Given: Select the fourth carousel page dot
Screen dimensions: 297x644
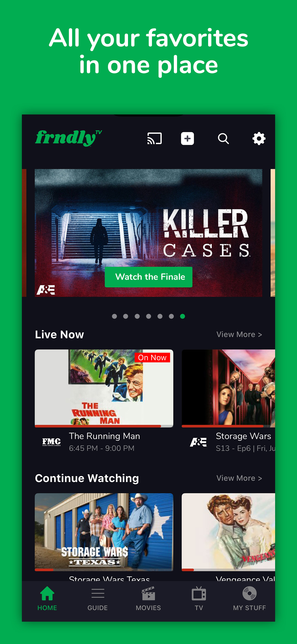Looking at the screenshot, I should click(148, 316).
